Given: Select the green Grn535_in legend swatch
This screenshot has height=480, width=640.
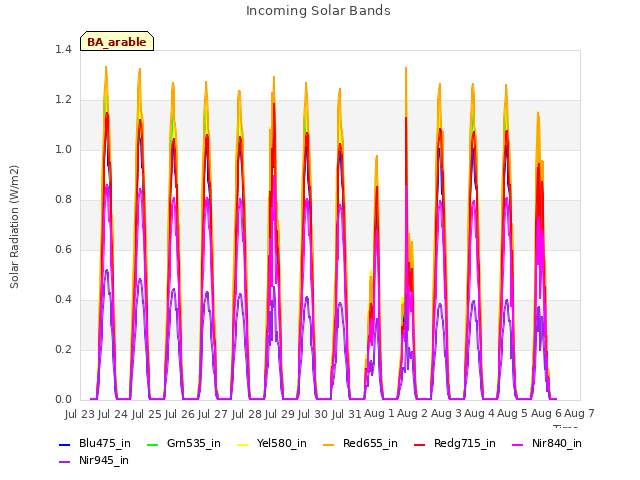Looking at the screenshot, I should coord(152,445).
